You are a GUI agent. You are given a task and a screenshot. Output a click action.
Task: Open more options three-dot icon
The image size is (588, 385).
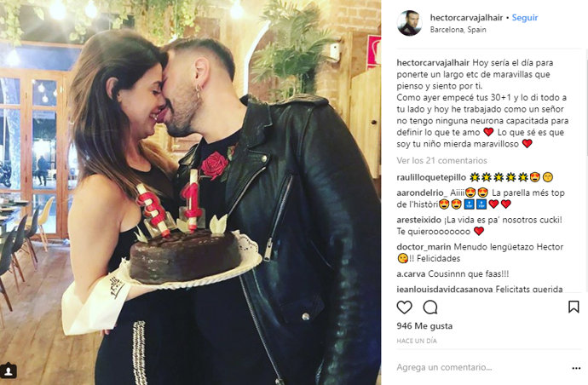(x=576, y=368)
